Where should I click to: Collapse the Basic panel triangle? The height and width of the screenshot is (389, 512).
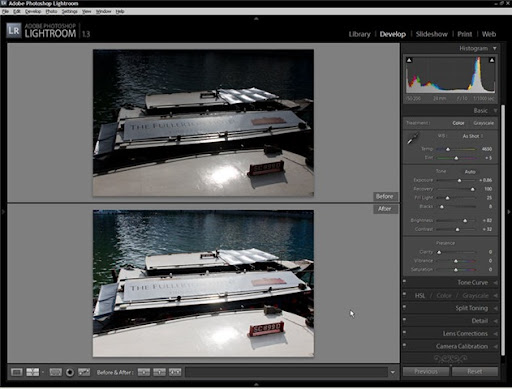tap(495, 110)
